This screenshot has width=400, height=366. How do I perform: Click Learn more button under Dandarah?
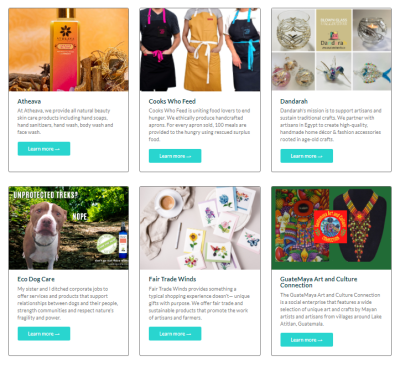point(307,156)
